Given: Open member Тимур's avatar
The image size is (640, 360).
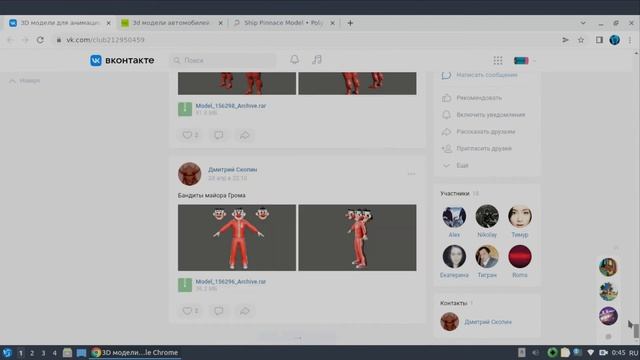Looking at the screenshot, I should (520, 216).
